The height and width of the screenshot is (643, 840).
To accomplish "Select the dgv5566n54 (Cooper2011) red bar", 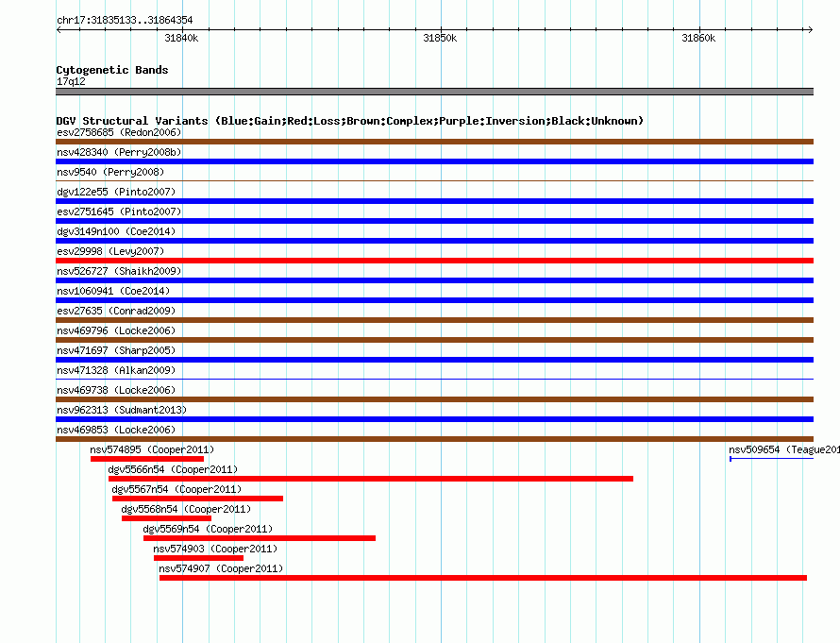I will [371, 479].
